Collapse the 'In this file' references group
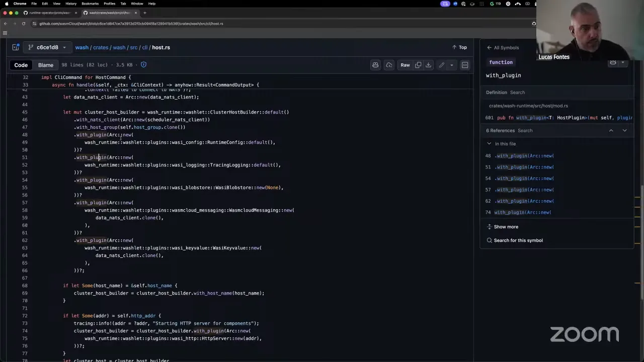The image size is (644, 362). [489, 144]
